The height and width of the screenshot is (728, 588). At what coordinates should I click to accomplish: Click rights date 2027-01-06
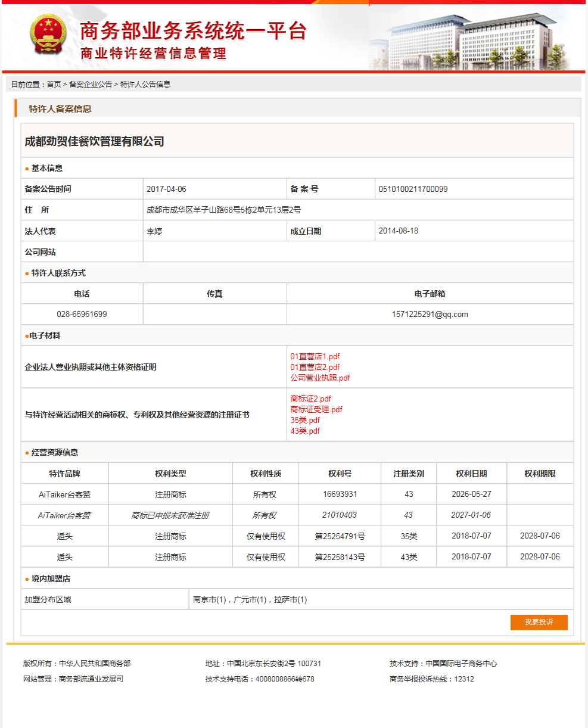[x=471, y=515]
